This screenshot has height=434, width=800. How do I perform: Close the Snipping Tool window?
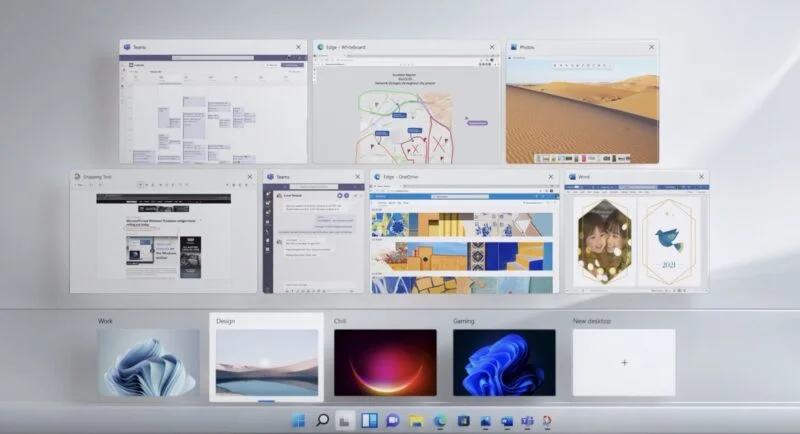click(x=249, y=176)
